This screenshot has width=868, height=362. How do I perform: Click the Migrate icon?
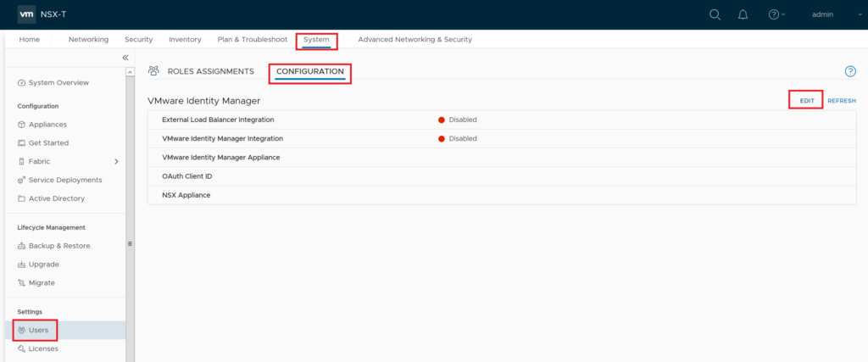(21, 283)
